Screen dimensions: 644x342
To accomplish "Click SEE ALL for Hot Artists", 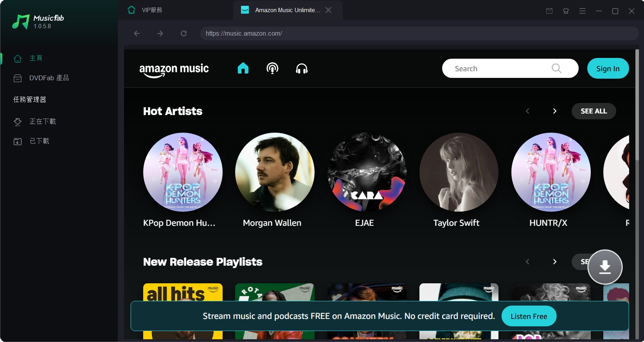I will click(x=594, y=111).
